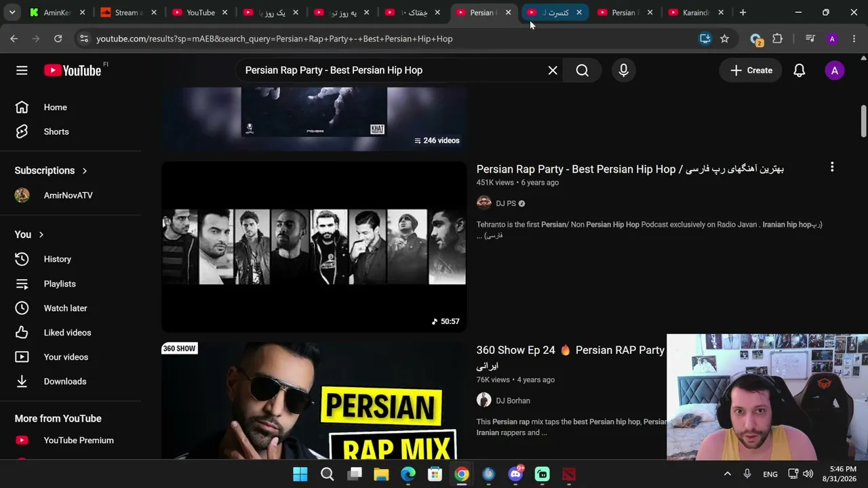Play the Persian Rap Party 50:57 thumbnail
Image resolution: width=868 pixels, height=488 pixels.
pos(314,247)
